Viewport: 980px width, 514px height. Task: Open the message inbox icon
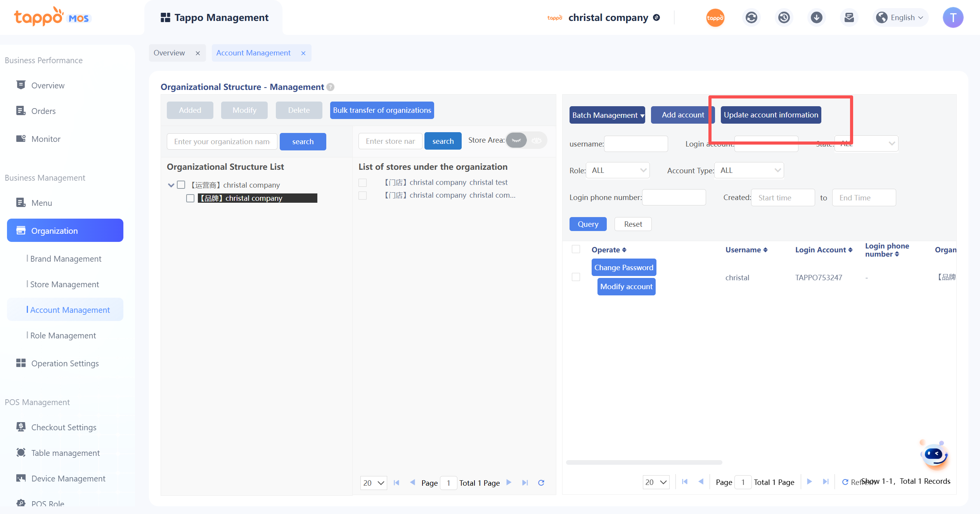click(849, 17)
